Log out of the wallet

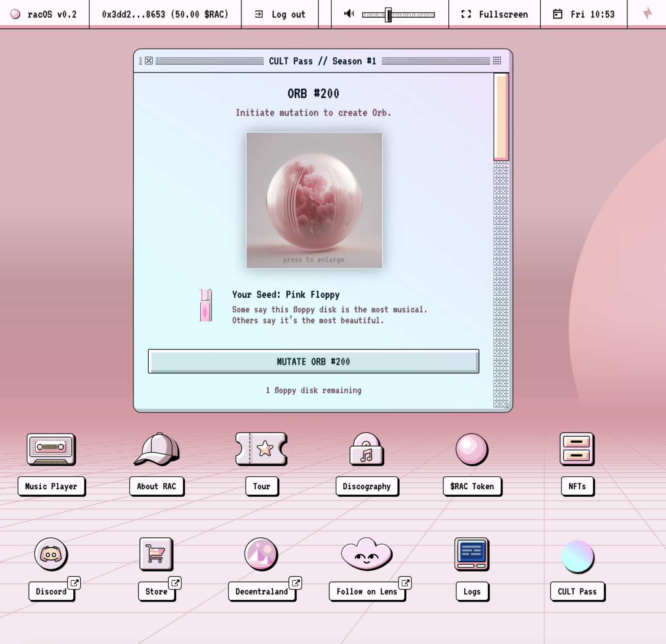[281, 14]
